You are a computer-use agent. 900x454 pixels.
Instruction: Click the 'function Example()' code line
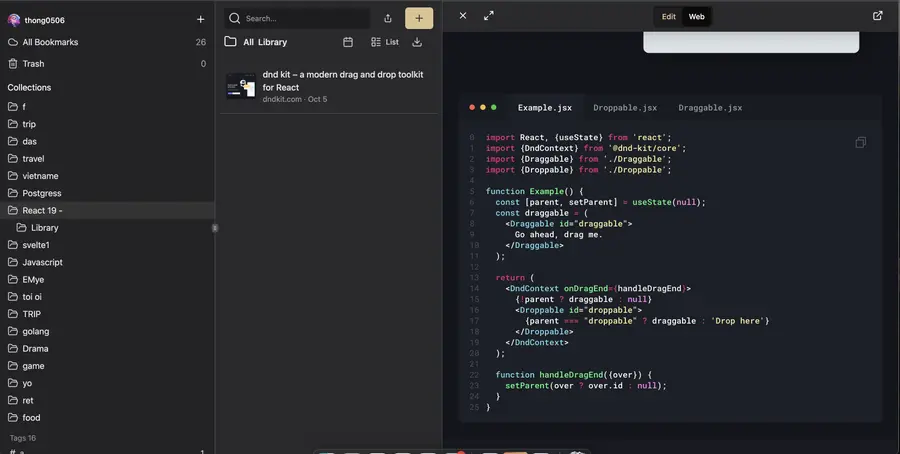click(534, 191)
